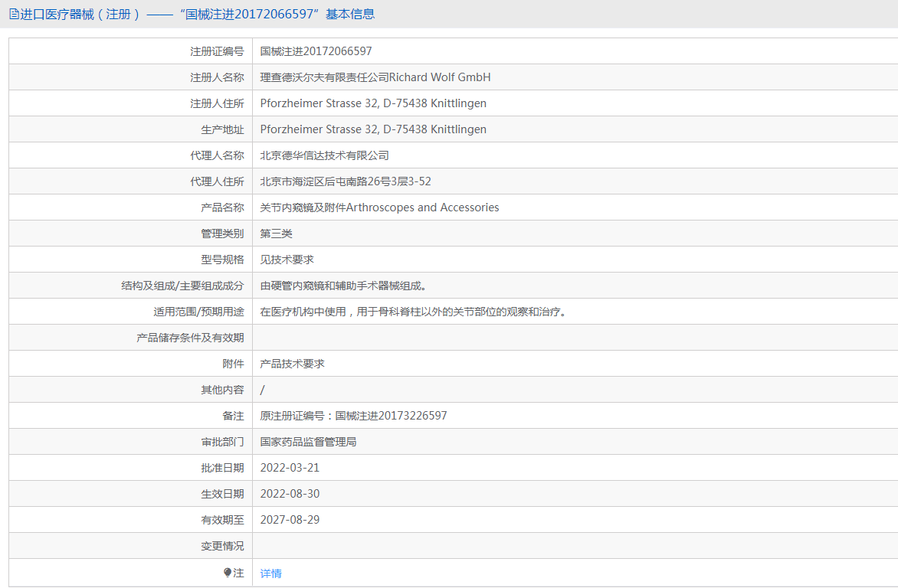Viewport: 898px width, 588px height.
Task: Click the 产品名称 label
Action: [x=222, y=207]
